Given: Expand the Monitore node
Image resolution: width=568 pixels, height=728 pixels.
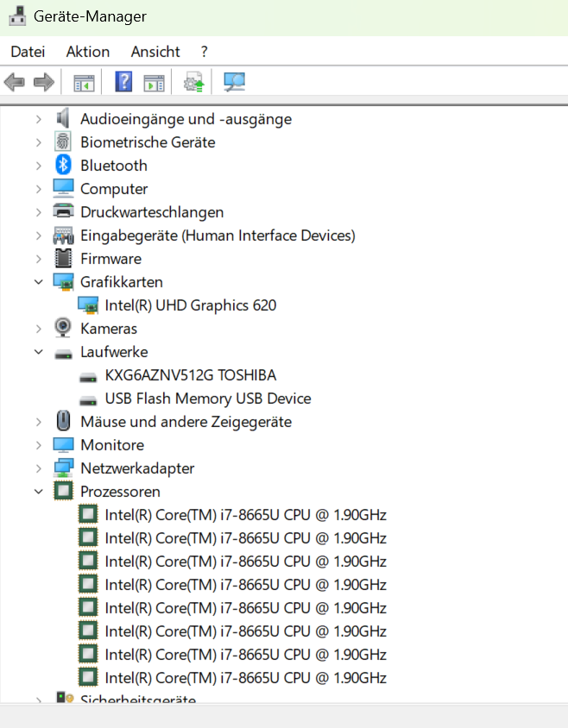Looking at the screenshot, I should pos(39,445).
